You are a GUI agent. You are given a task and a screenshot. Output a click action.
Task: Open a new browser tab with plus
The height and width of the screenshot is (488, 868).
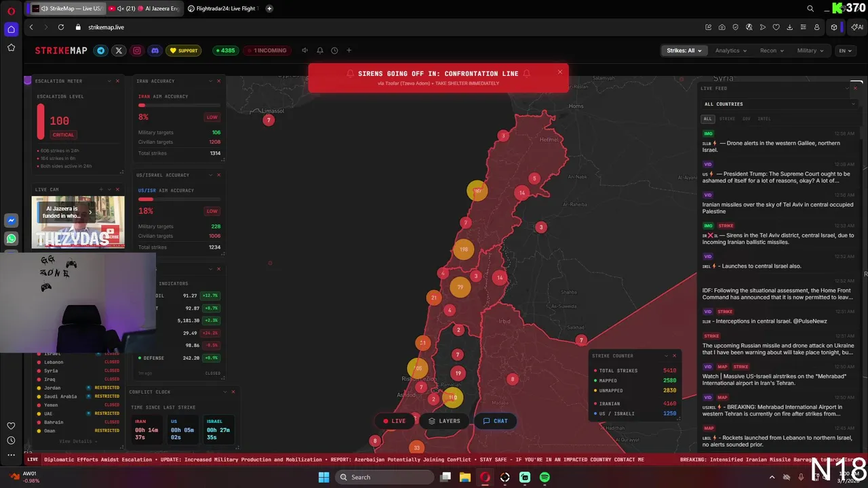(269, 8)
